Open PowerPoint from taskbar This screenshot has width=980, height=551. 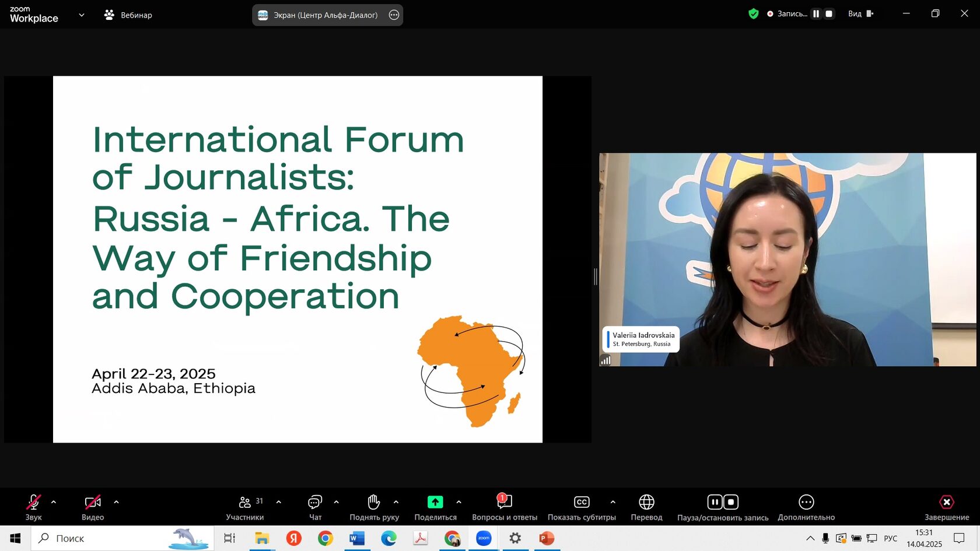pos(547,538)
